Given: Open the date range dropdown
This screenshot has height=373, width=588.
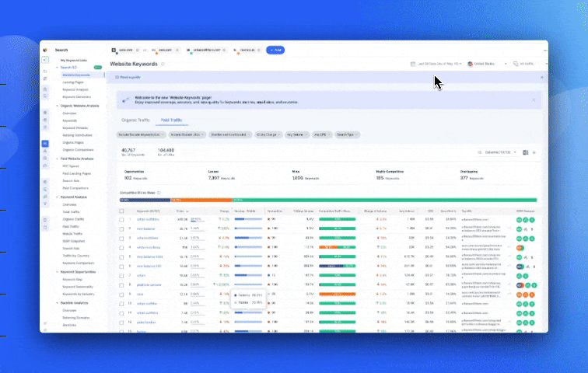Looking at the screenshot, I should pyautogui.click(x=436, y=64).
